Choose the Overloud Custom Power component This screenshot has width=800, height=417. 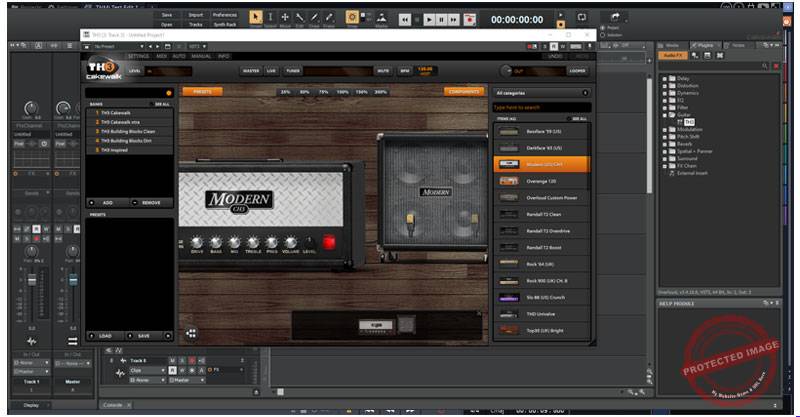(541, 198)
